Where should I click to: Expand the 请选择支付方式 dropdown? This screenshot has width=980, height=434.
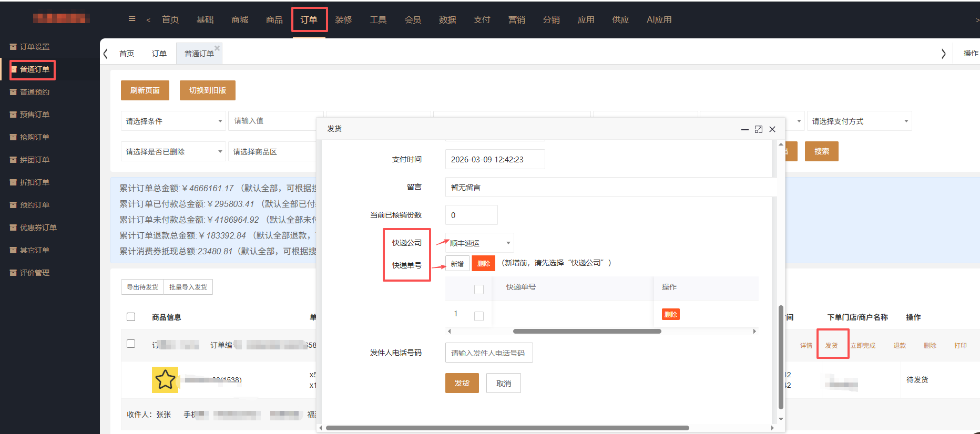(859, 121)
